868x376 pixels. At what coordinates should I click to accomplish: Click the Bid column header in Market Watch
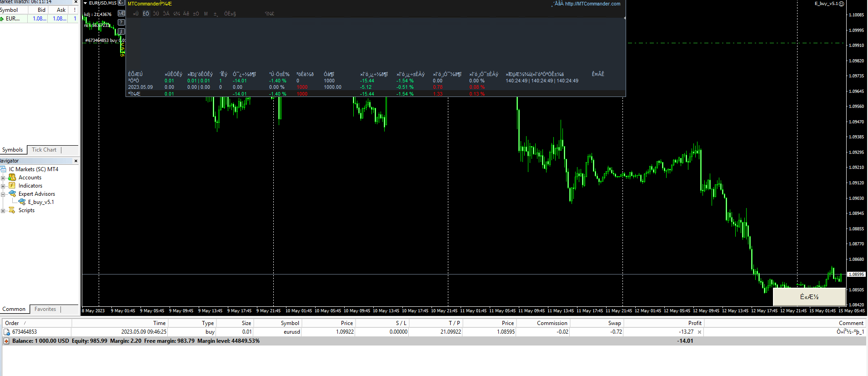point(38,10)
